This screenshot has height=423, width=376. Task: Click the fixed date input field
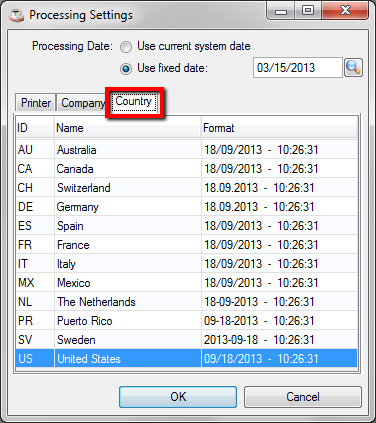pos(298,68)
